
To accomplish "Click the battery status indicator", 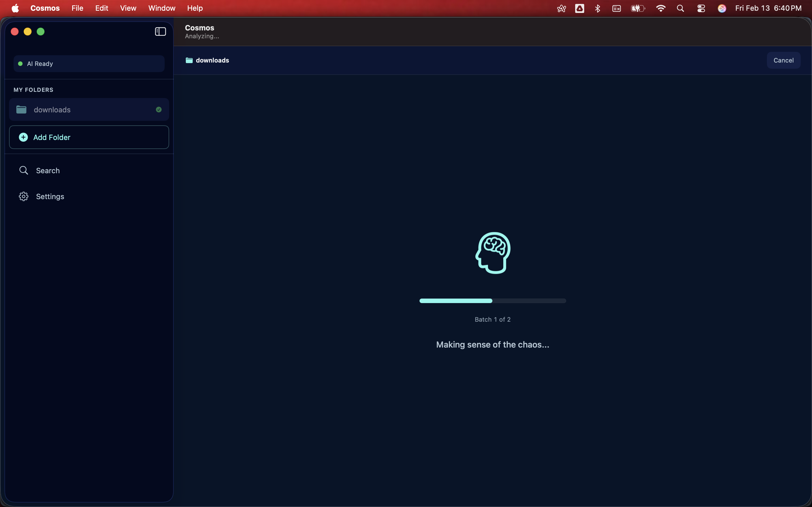I will [x=637, y=8].
